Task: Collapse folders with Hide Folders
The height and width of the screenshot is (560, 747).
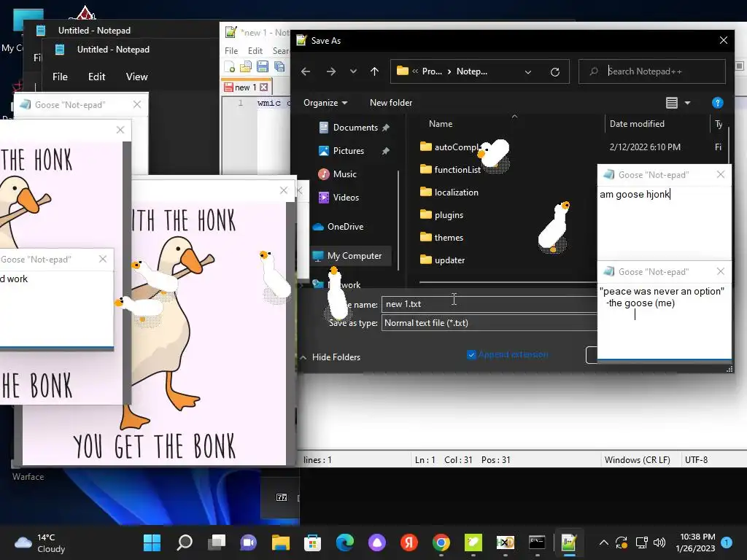Action: pos(330,357)
